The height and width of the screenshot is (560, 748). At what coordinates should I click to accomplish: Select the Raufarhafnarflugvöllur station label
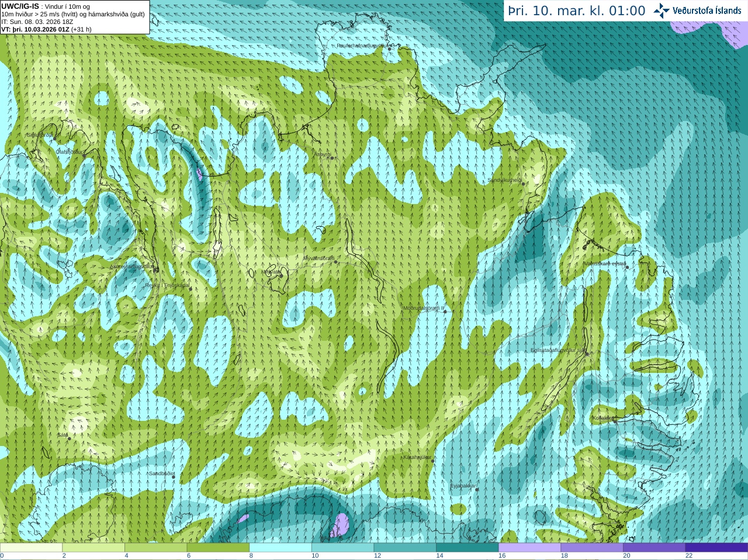click(x=363, y=45)
